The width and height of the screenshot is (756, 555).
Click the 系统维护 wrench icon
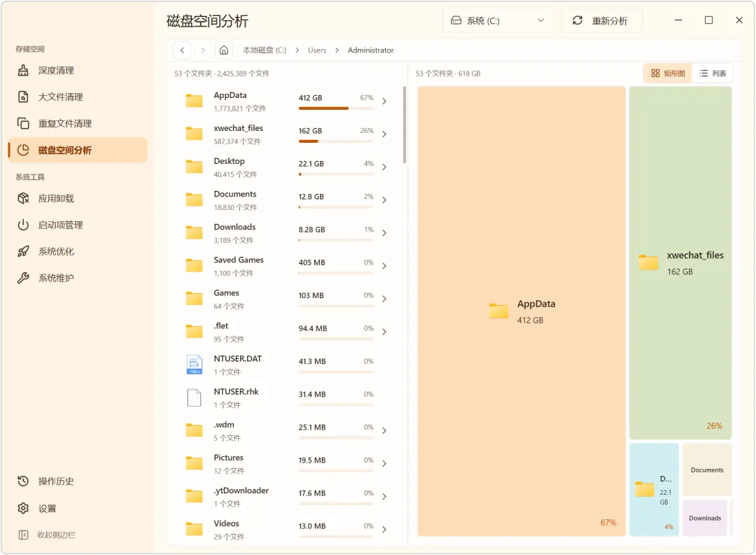coord(23,278)
